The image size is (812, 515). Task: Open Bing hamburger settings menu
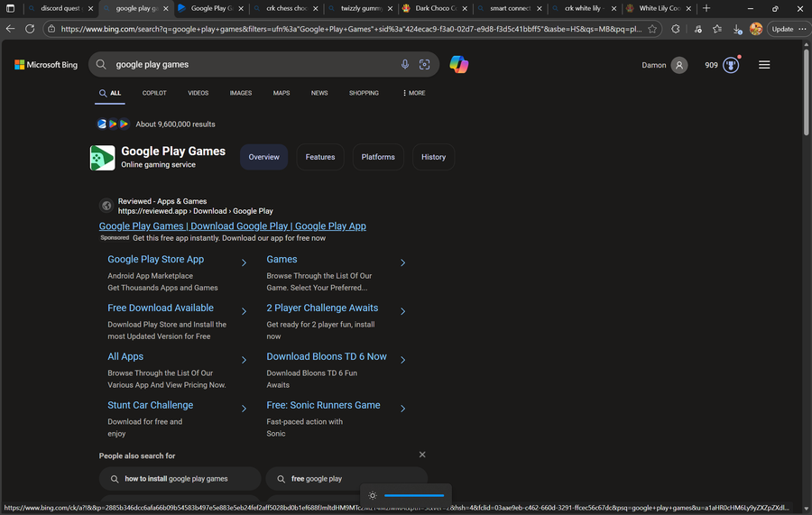(x=764, y=65)
